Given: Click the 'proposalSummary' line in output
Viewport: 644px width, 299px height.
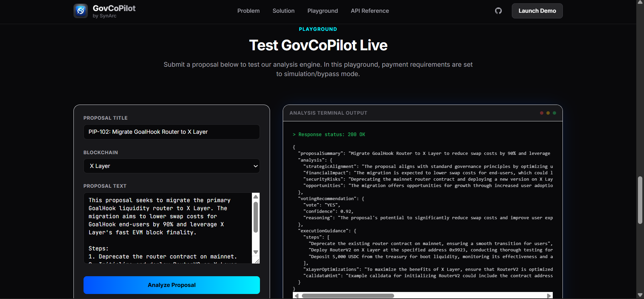Looking at the screenshot, I should click(x=424, y=153).
